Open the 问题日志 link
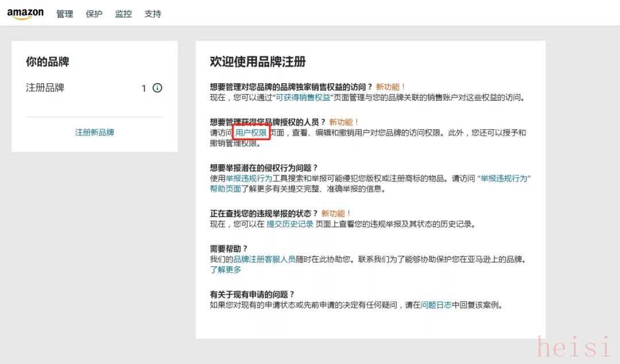The width and height of the screenshot is (620, 364). 436,305
